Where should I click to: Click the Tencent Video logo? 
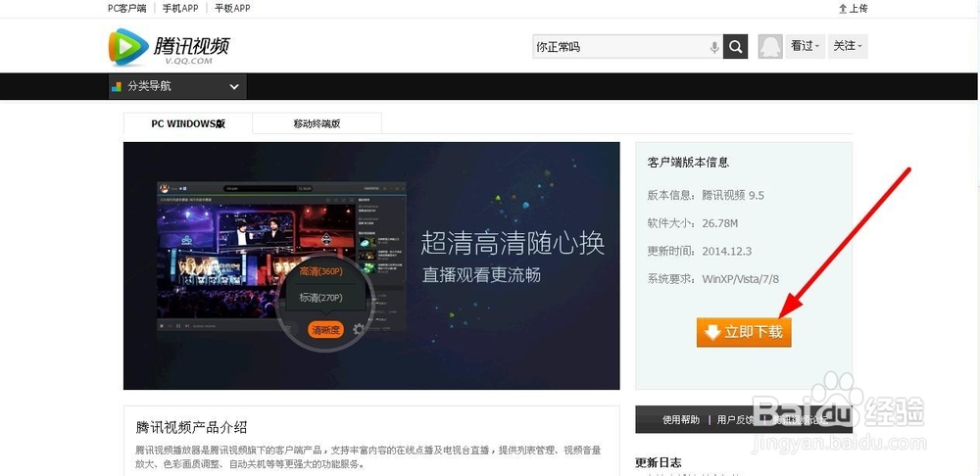(x=170, y=47)
